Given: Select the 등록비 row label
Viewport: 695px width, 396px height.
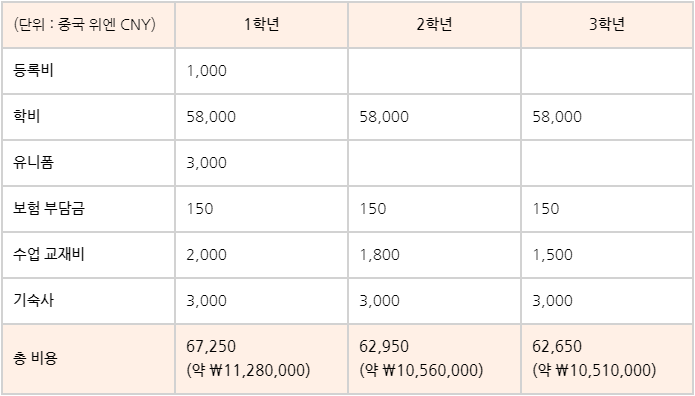Looking at the screenshot, I should [x=33, y=71].
